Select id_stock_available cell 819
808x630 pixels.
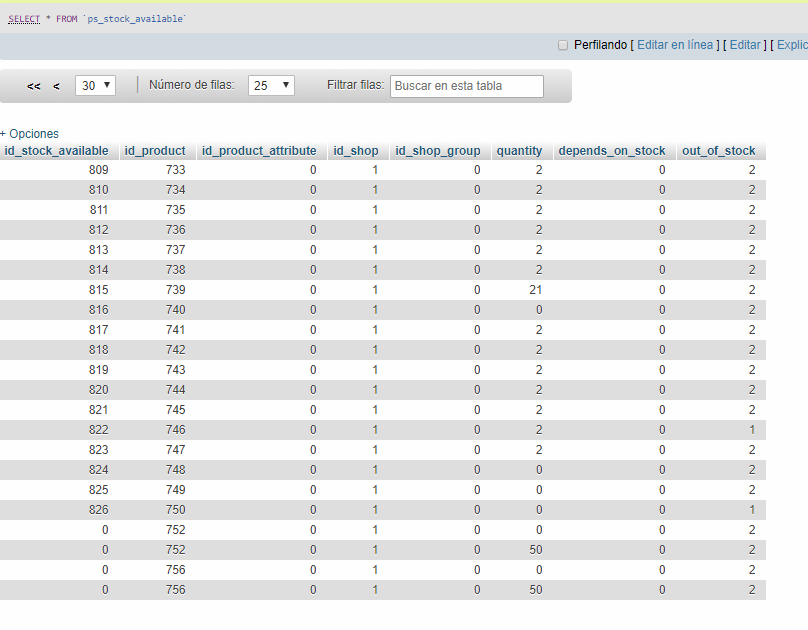coord(98,370)
